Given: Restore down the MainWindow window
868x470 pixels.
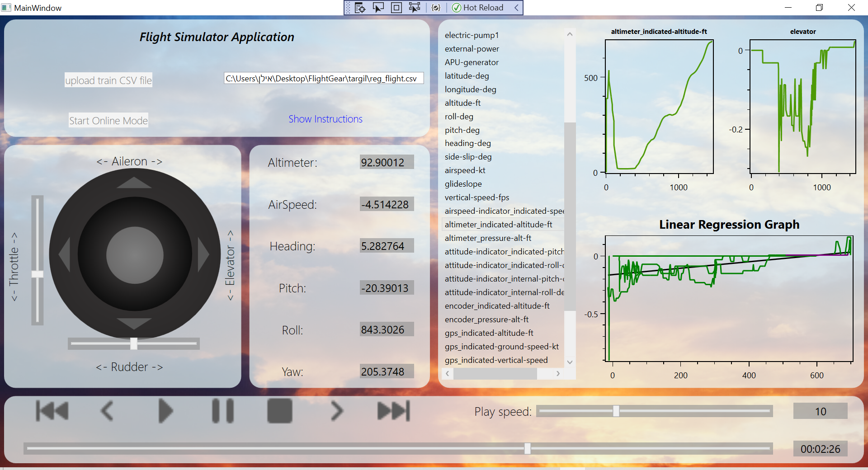Looking at the screenshot, I should tap(819, 8).
